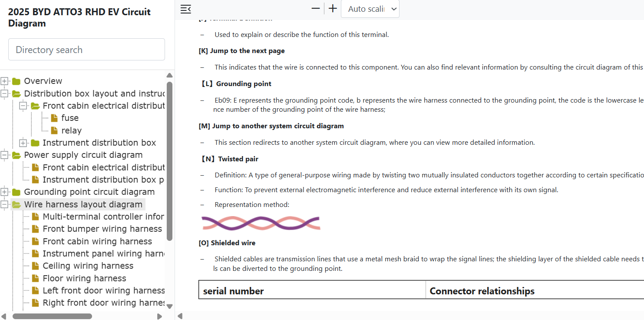This screenshot has width=644, height=320.
Task: Click the document icon for Ceiling wiring harness
Action: (x=36, y=266)
